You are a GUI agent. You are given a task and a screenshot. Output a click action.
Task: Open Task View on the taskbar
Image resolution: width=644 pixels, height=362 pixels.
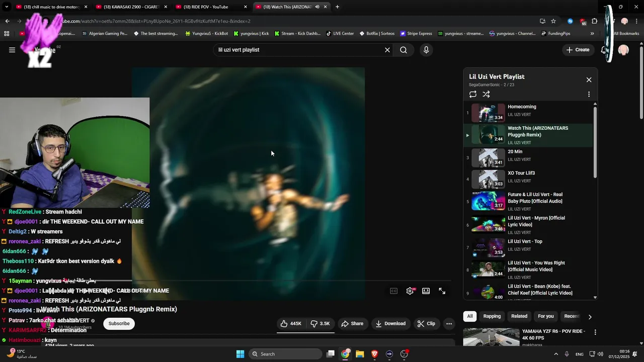point(331,354)
